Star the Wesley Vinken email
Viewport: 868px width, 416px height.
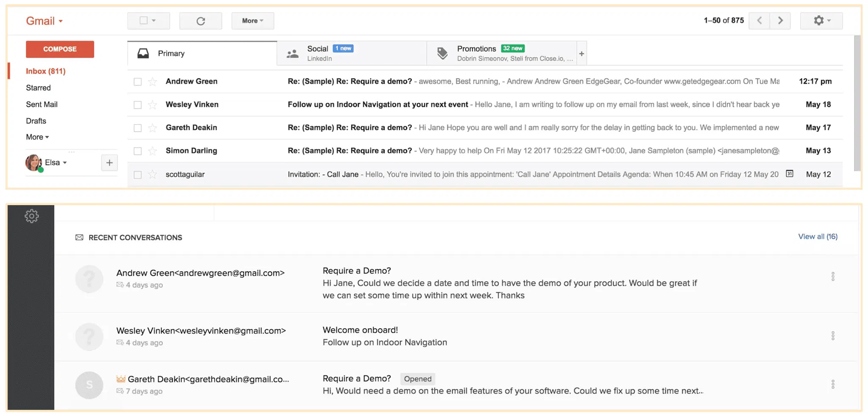click(153, 105)
